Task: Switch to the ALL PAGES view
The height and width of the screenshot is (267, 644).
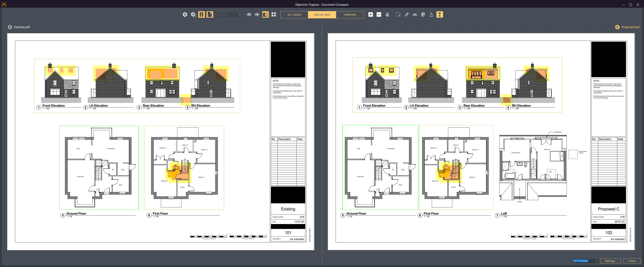Action: (294, 15)
